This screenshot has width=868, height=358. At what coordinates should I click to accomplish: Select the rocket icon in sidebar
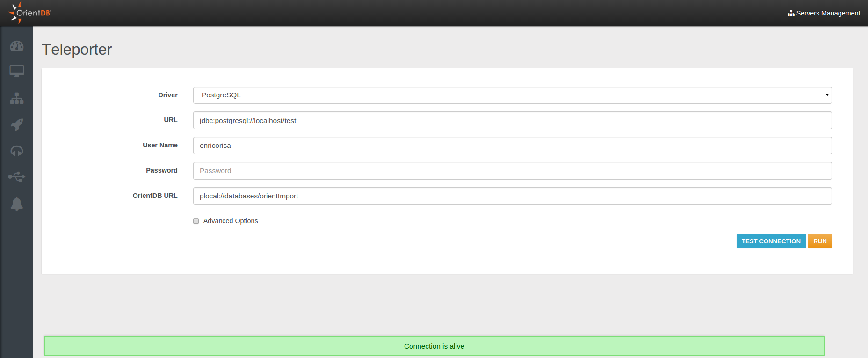click(17, 124)
